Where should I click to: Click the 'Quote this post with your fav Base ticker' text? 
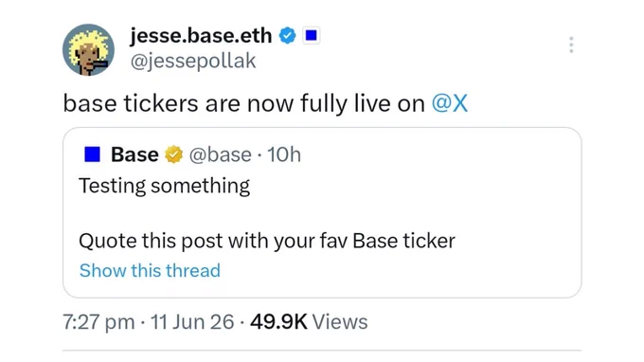[267, 241]
